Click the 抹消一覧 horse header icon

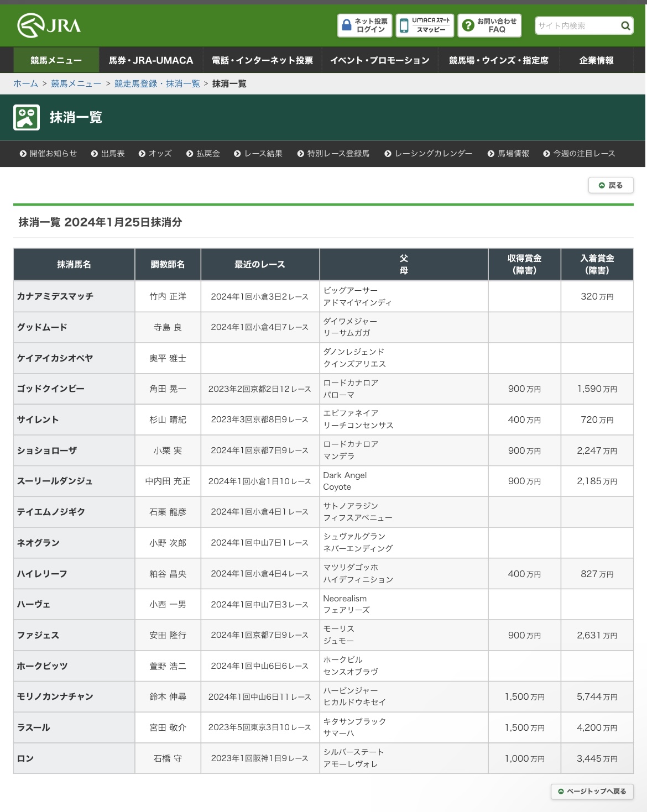(27, 117)
